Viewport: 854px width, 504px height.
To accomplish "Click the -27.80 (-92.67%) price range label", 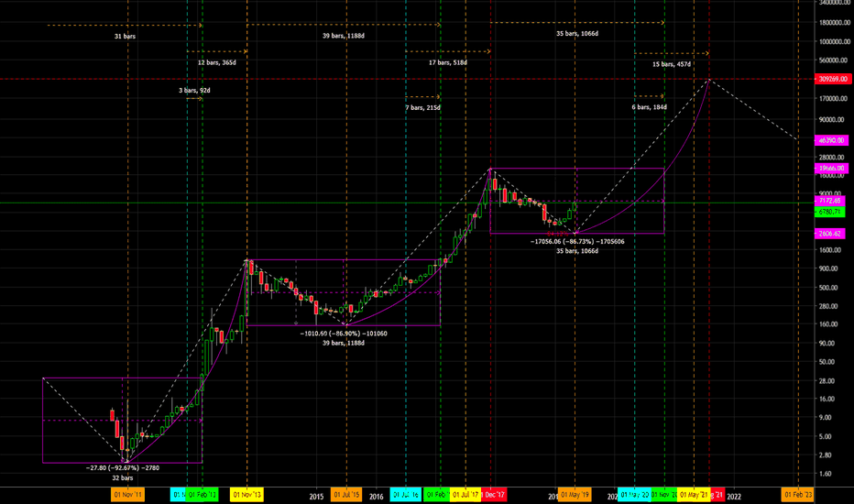I will click(x=123, y=468).
